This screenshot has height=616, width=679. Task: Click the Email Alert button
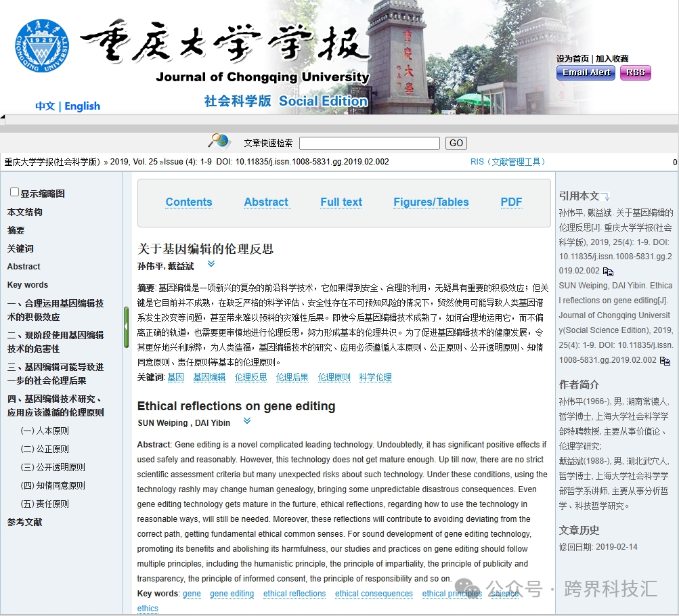(586, 72)
